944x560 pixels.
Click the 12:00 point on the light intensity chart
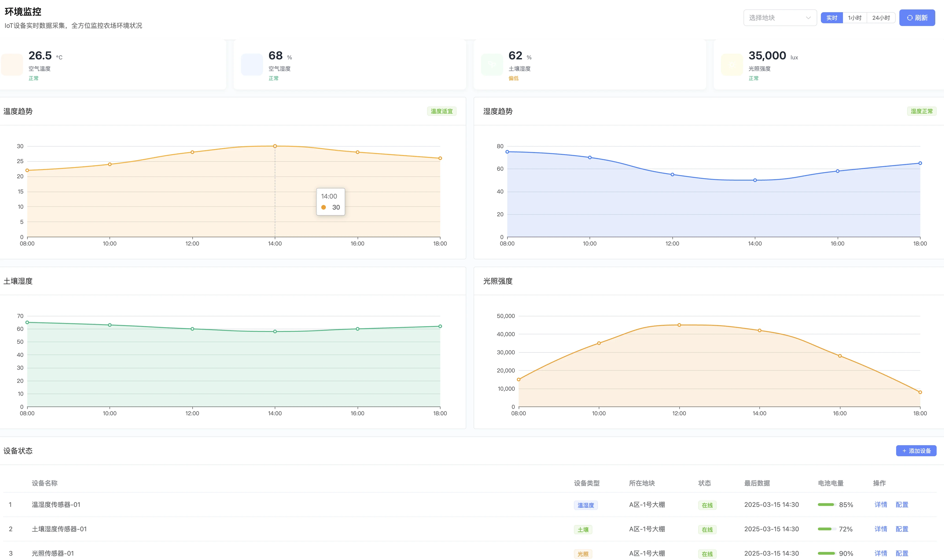coord(679,325)
